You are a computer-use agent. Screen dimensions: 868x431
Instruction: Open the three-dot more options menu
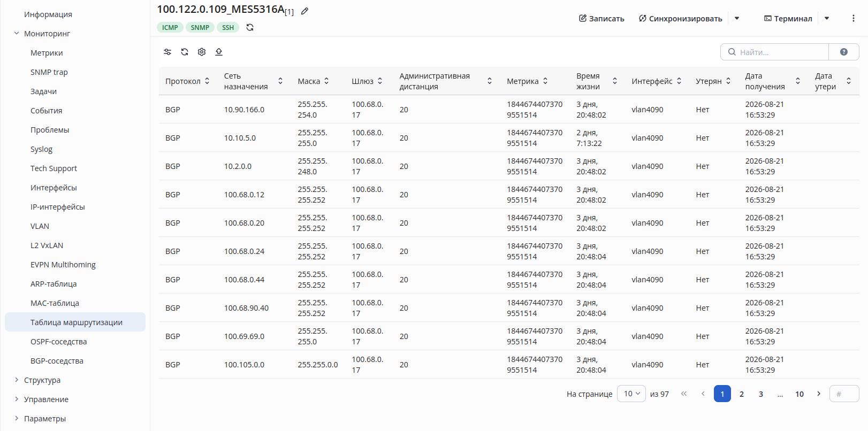tap(853, 18)
